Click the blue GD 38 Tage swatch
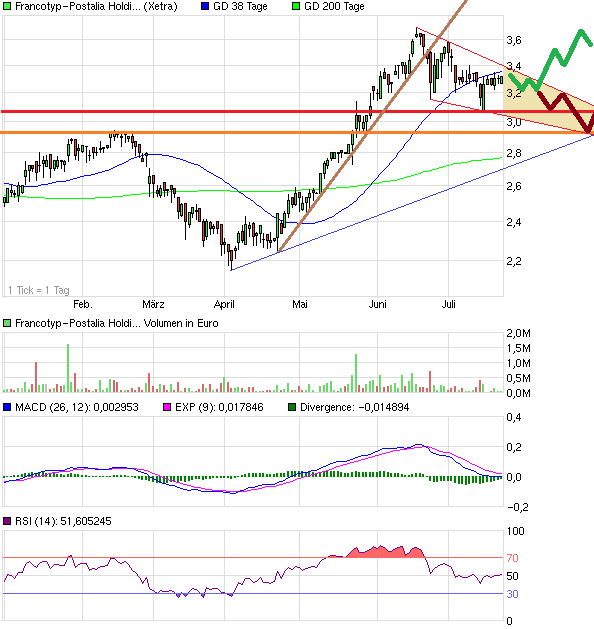The image size is (594, 629). tap(205, 6)
